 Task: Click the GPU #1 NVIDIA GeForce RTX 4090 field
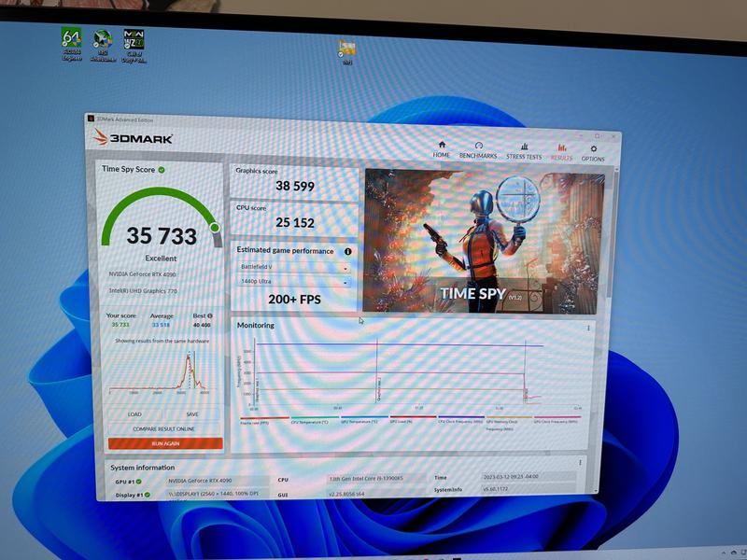click(x=218, y=481)
